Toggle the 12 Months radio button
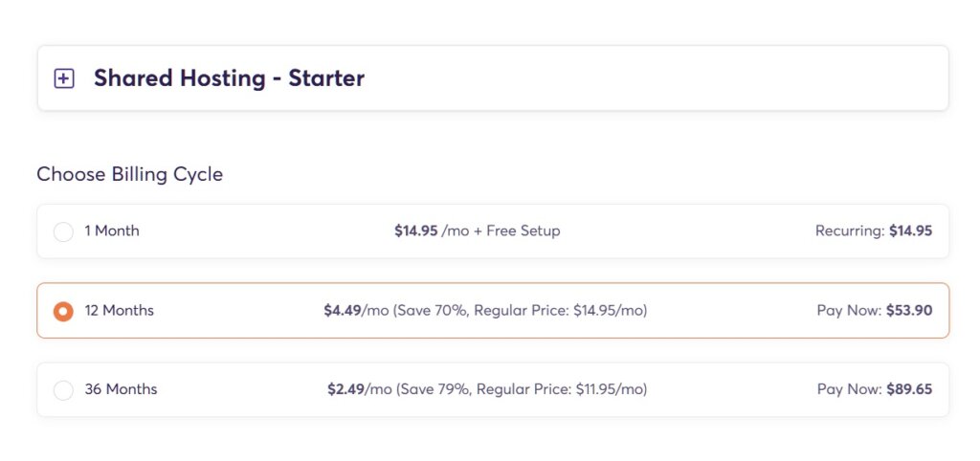 point(63,311)
